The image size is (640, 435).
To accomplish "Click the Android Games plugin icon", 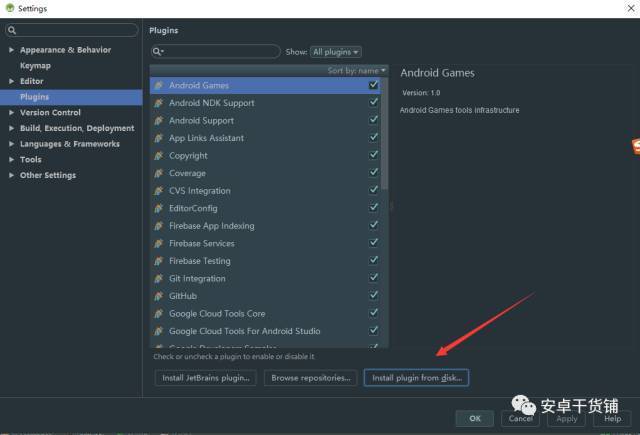I will pyautogui.click(x=159, y=85).
